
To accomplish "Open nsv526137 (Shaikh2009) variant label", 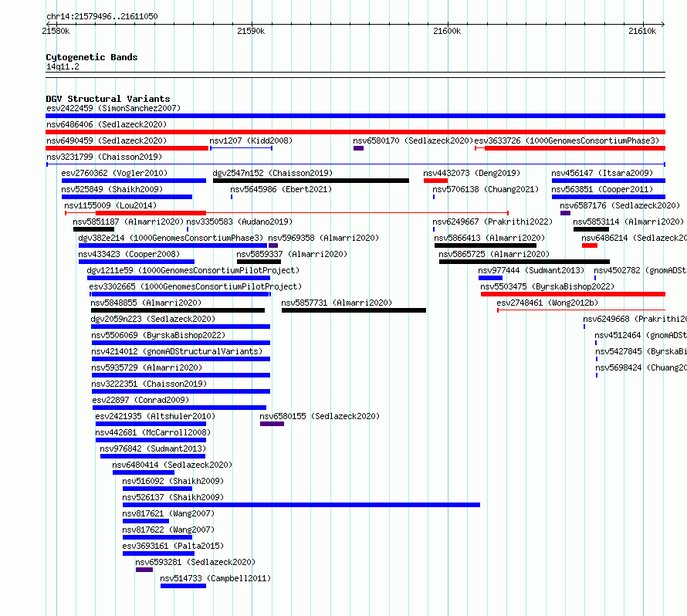I will (x=173, y=497).
